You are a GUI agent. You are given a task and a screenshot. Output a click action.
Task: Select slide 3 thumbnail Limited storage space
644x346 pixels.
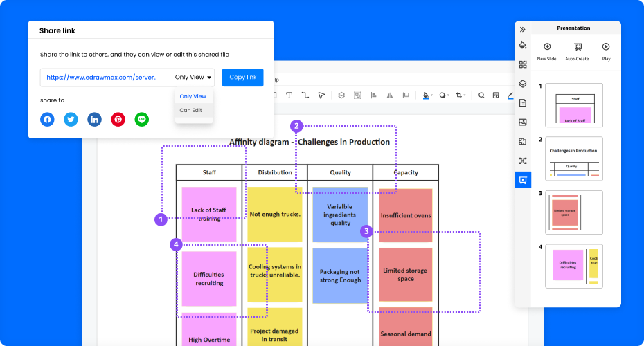574,212
